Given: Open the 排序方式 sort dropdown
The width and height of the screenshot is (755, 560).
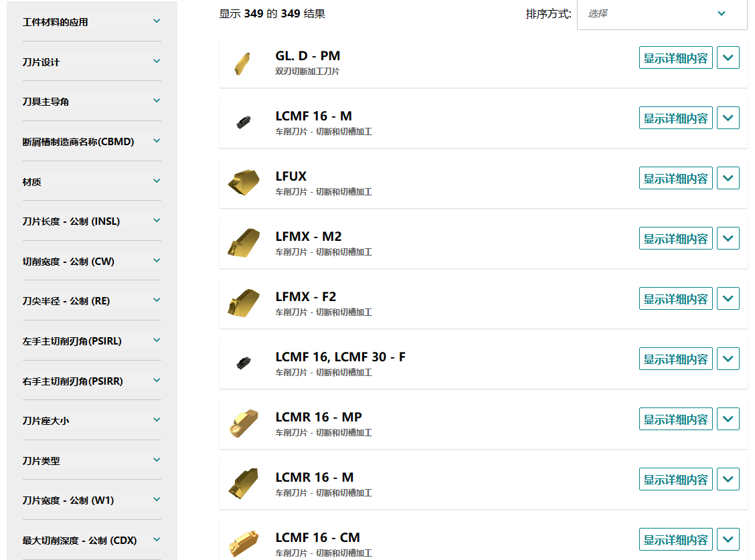Looking at the screenshot, I should [x=661, y=13].
